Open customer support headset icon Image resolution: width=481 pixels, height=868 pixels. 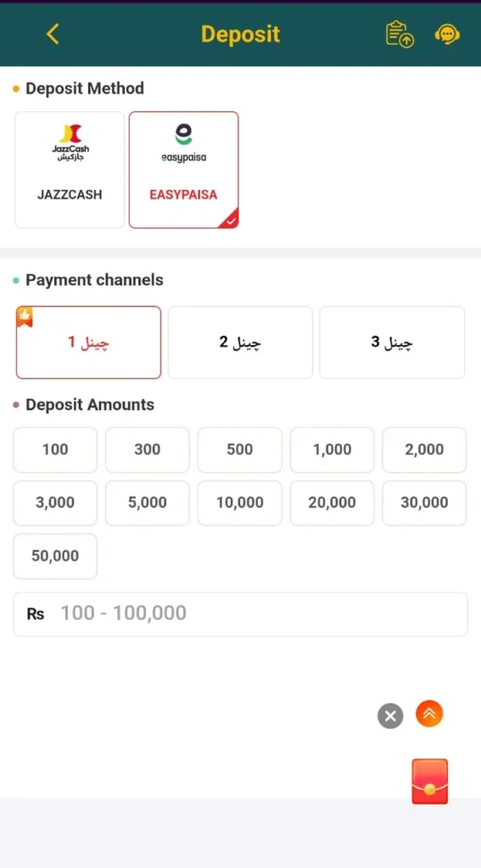point(446,34)
